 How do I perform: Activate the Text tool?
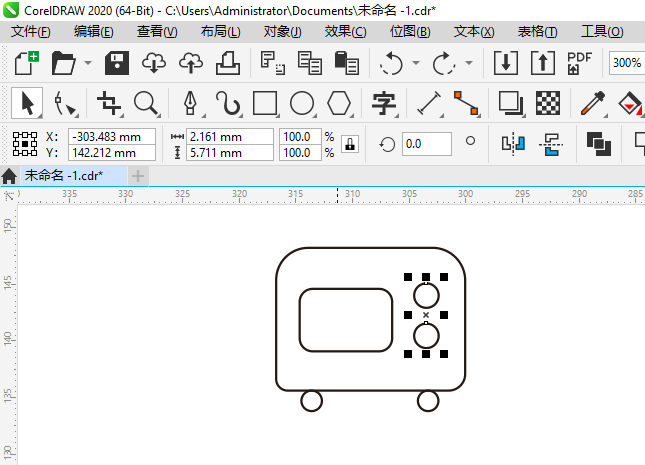click(x=384, y=103)
